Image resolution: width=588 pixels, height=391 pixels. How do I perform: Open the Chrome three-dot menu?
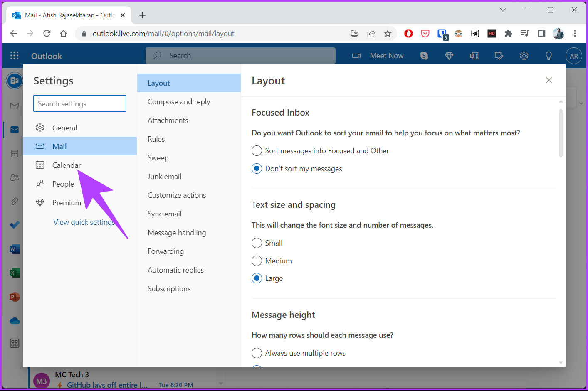tap(575, 33)
